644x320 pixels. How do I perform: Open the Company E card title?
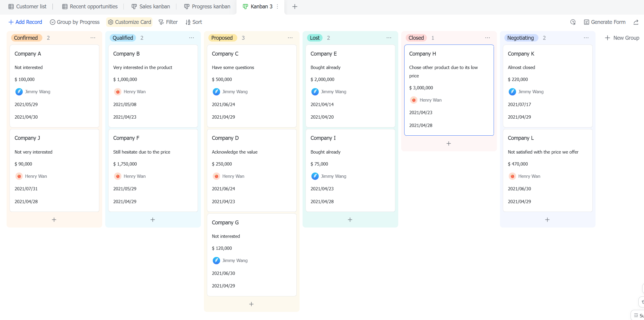coord(323,54)
